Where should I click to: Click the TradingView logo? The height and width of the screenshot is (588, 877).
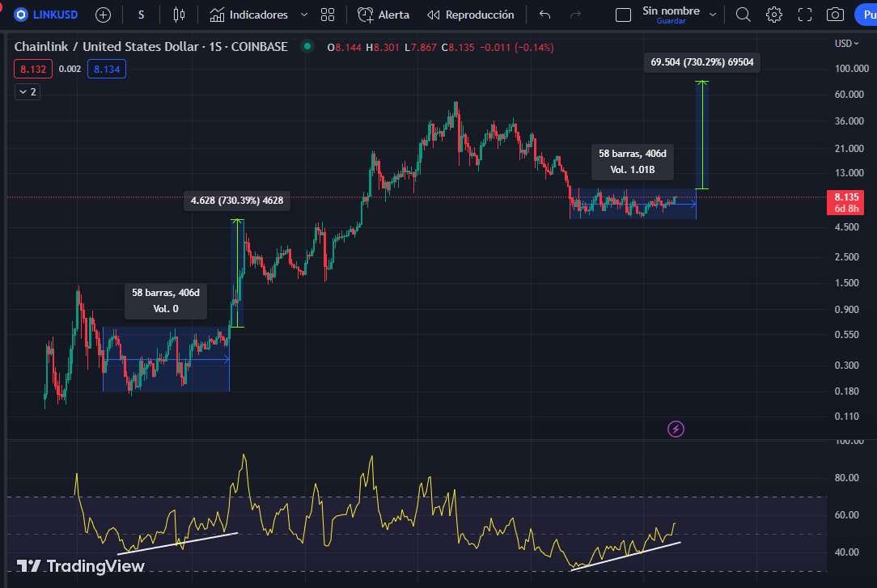(81, 566)
